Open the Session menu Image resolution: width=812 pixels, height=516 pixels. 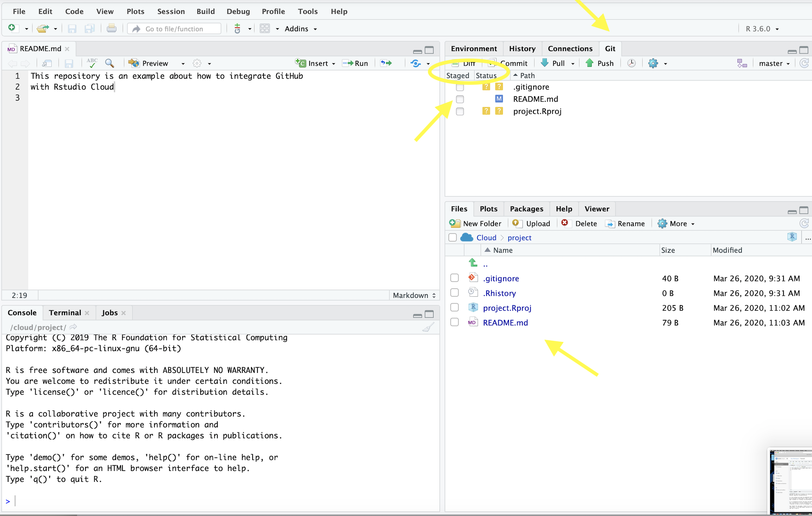(171, 11)
